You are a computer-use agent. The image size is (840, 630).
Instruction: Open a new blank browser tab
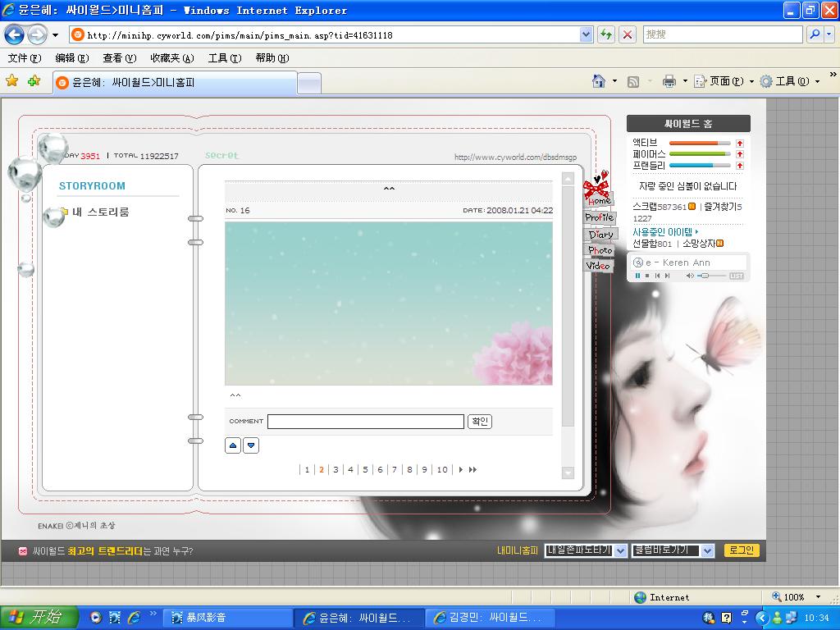[309, 84]
